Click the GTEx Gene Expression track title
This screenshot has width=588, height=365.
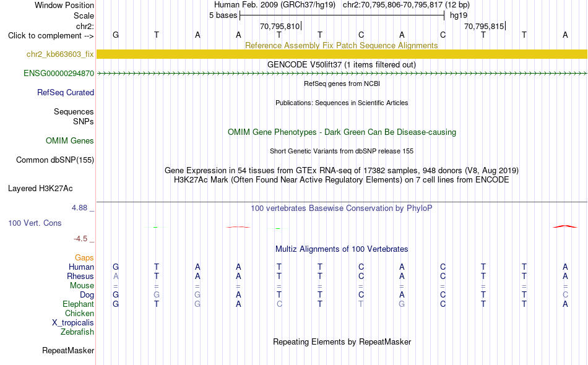tap(342, 171)
